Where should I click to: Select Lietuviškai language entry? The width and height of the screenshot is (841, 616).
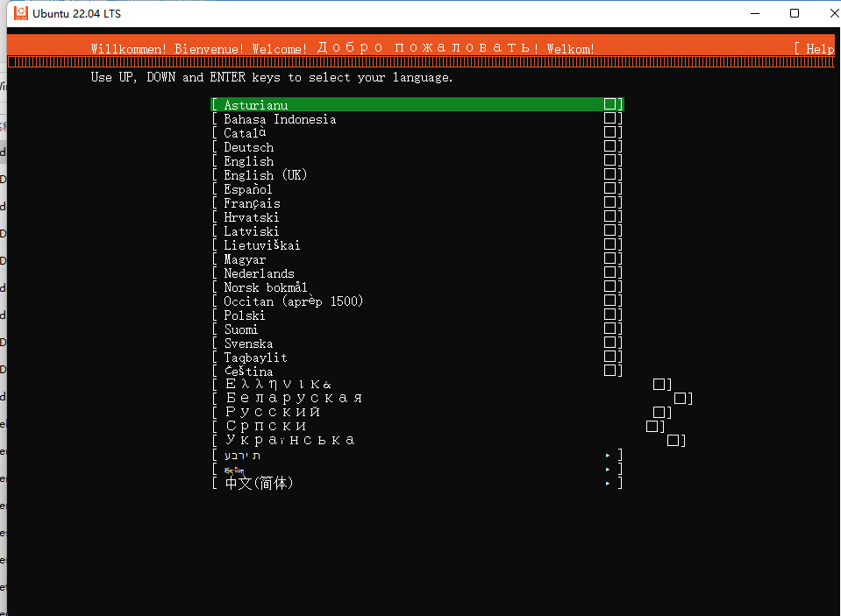coord(417,244)
